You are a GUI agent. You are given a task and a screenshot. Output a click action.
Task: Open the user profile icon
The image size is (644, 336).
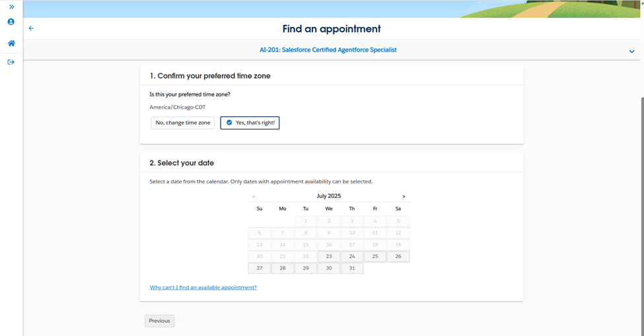pos(11,22)
